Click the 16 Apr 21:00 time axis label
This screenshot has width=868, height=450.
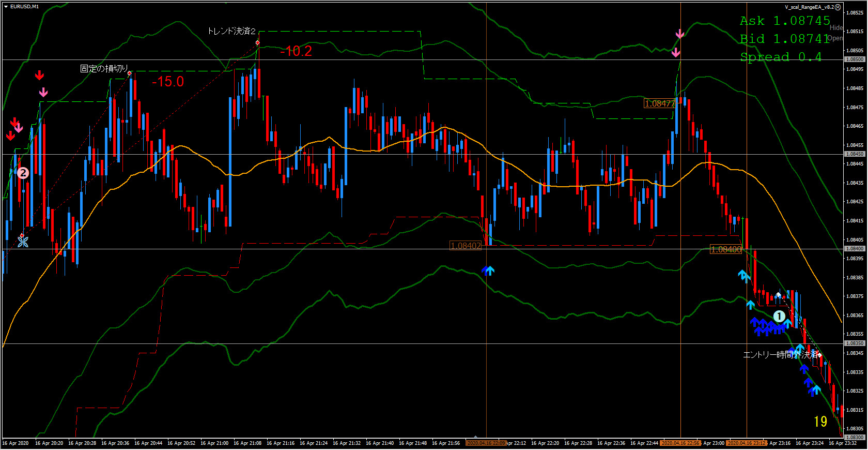click(214, 443)
